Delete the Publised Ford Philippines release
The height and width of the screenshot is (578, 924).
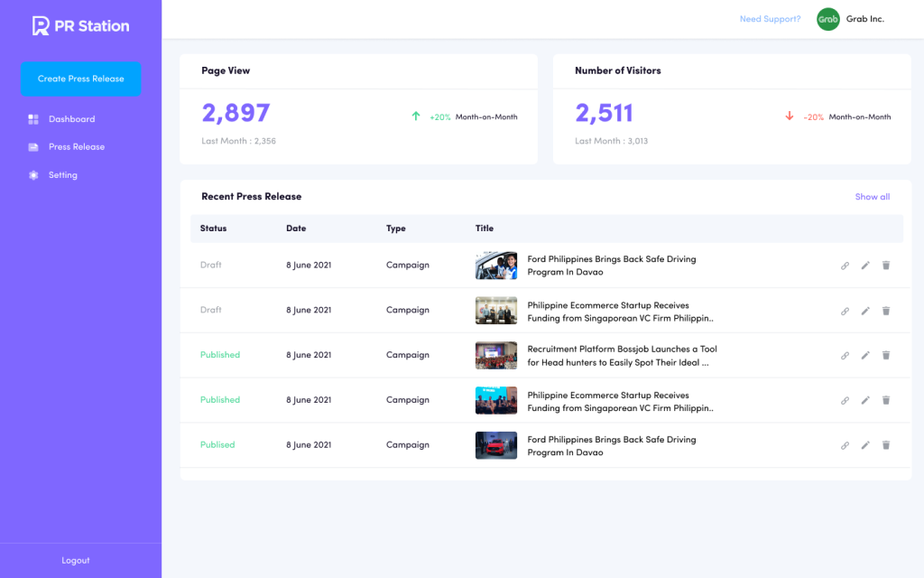[x=886, y=445]
